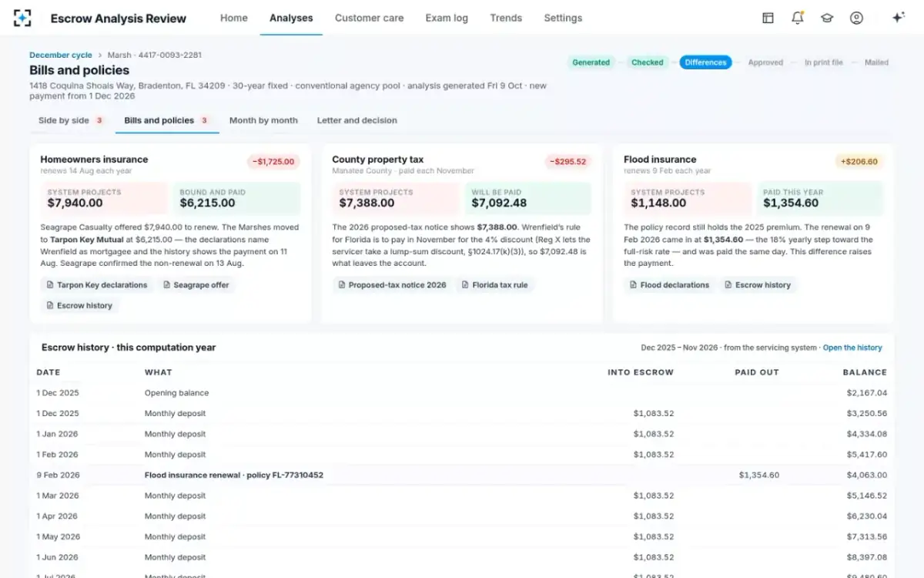Select the Bills and policies tab

(167, 120)
